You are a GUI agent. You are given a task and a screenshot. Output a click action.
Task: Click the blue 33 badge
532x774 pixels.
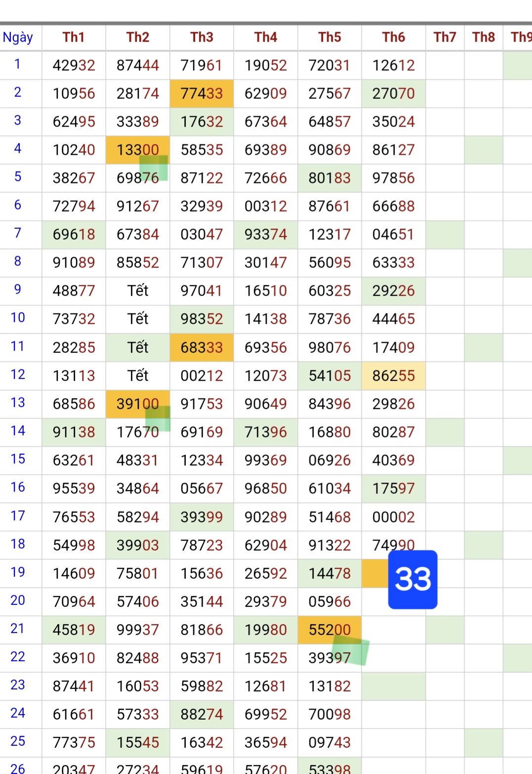click(412, 579)
